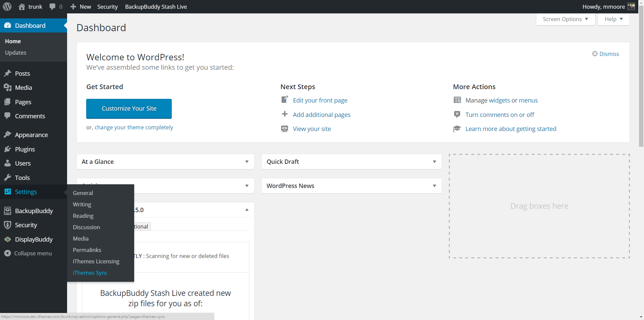
Task: Click the home icon next to trunk
Action: 22,7
